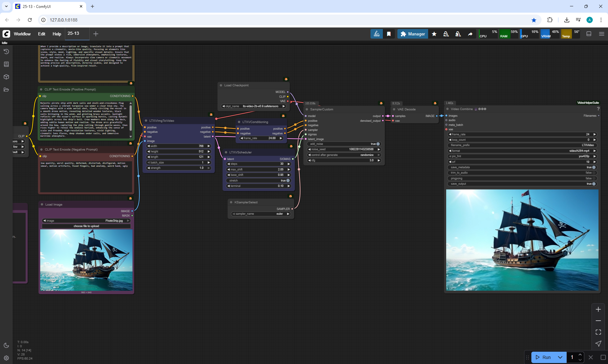Image resolution: width=608 pixels, height=364 pixels.
Task: Open the format video/h264-mp4 selector
Action: [522, 151]
